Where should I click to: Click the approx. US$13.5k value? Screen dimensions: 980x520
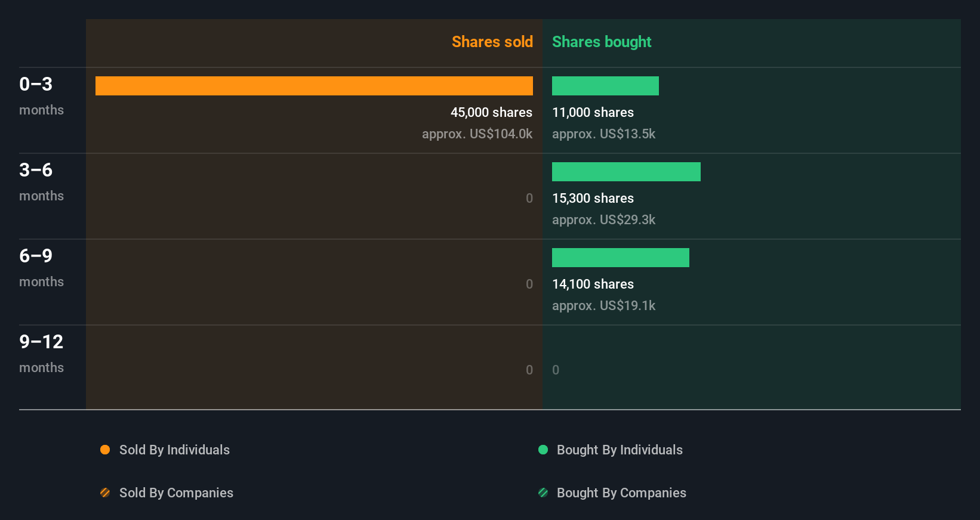coord(603,134)
